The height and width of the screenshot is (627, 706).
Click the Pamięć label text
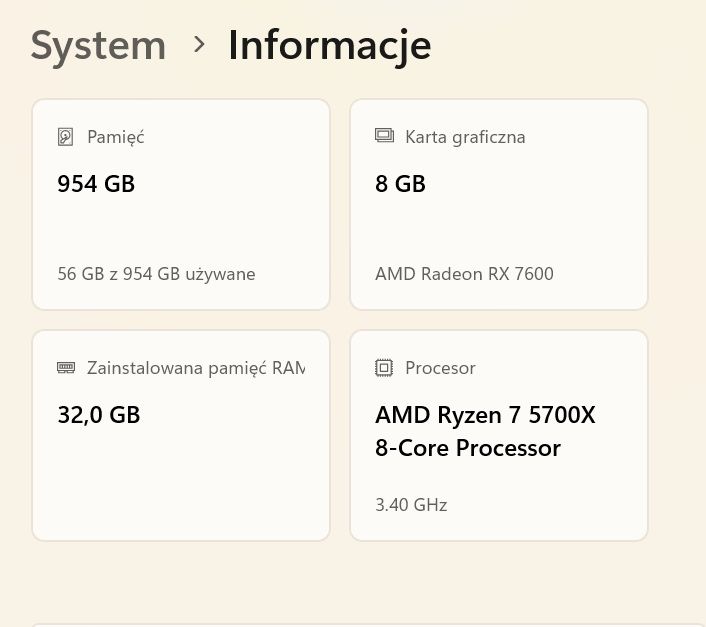click(x=116, y=137)
